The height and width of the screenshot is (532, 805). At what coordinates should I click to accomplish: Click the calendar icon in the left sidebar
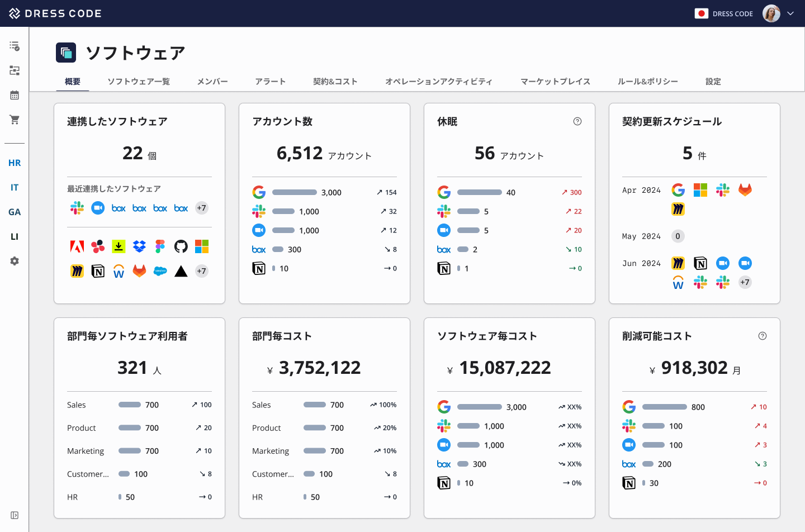click(x=14, y=95)
